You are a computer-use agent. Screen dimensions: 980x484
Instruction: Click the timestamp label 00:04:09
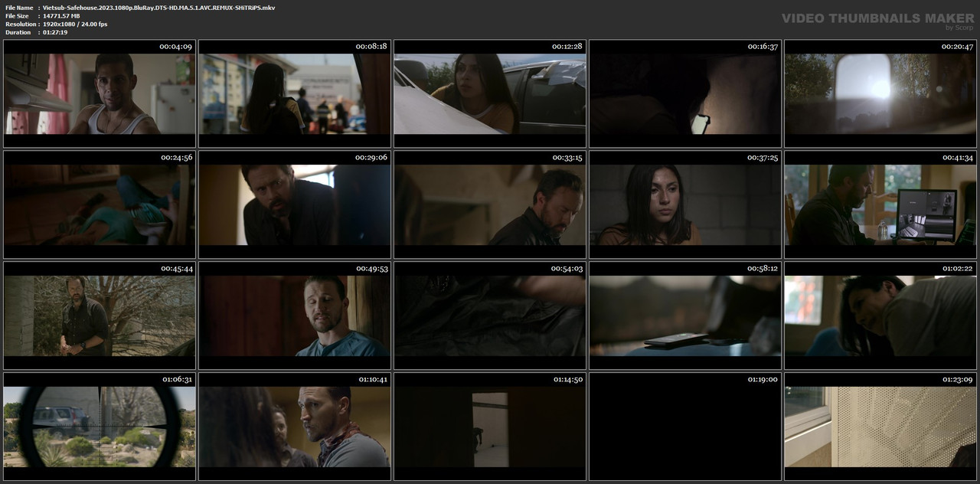pos(175,47)
